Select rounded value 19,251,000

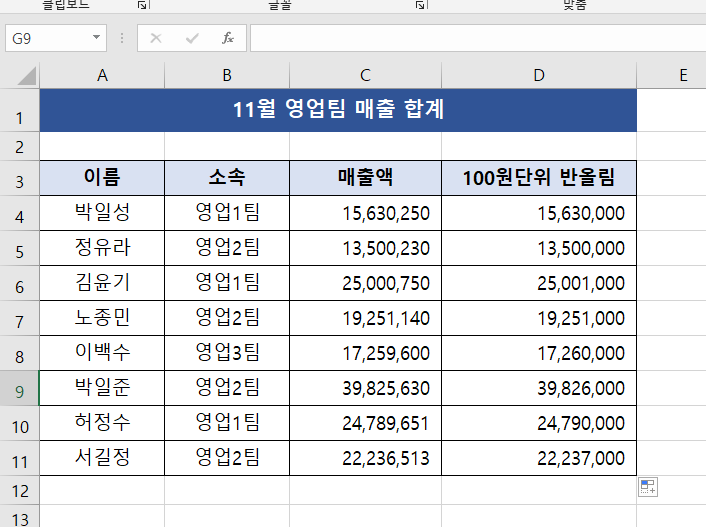tap(539, 318)
